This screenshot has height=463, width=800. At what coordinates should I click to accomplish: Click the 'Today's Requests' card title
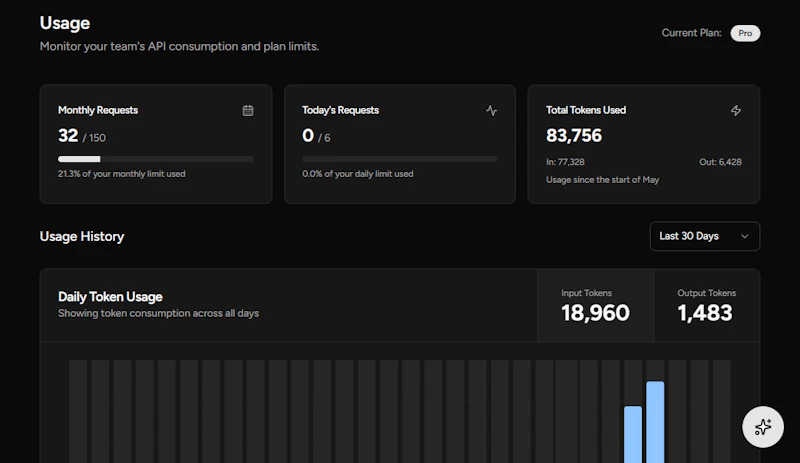340,110
